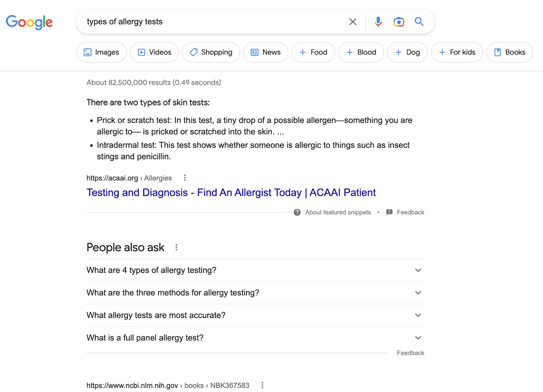Click the magnifying glass to search
The width and height of the screenshot is (543, 392).
tap(419, 21)
